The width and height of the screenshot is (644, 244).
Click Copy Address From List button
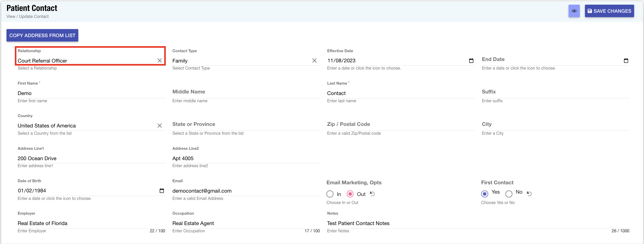click(x=42, y=35)
